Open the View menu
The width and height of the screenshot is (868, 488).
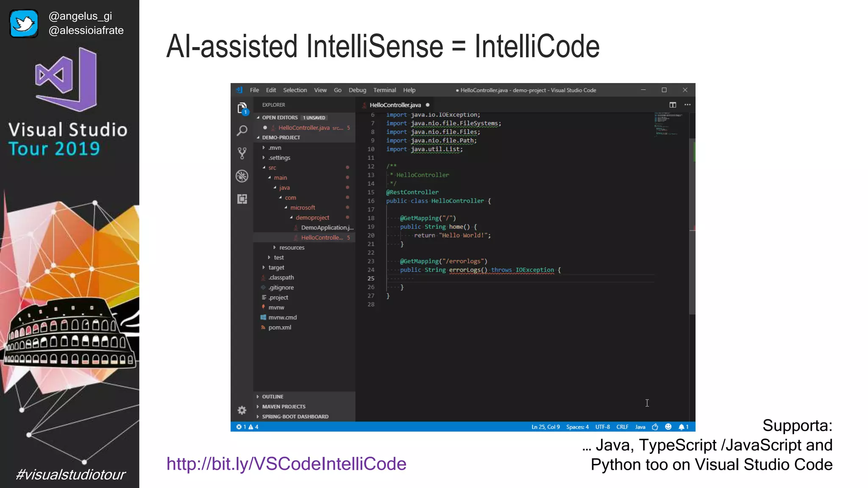point(320,90)
